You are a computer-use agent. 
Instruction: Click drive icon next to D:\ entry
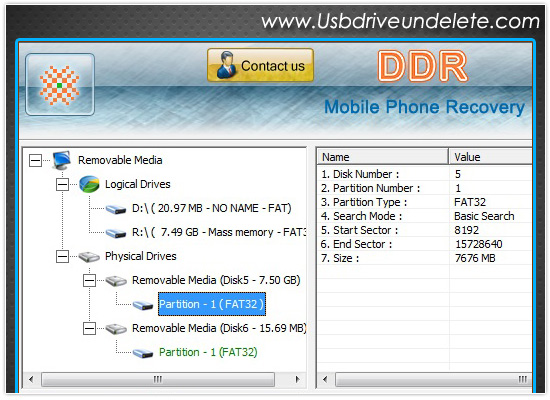coord(116,209)
